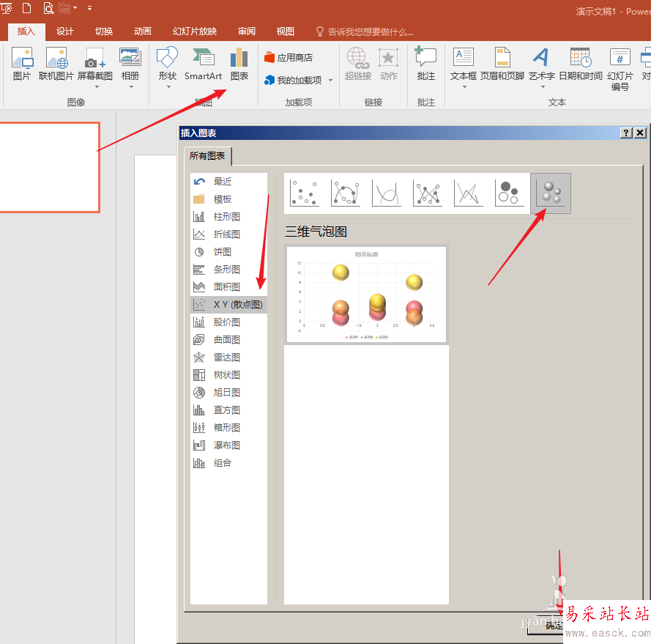Open Photo Album (相册) button
The width and height of the screenshot is (651, 644).
[x=130, y=64]
